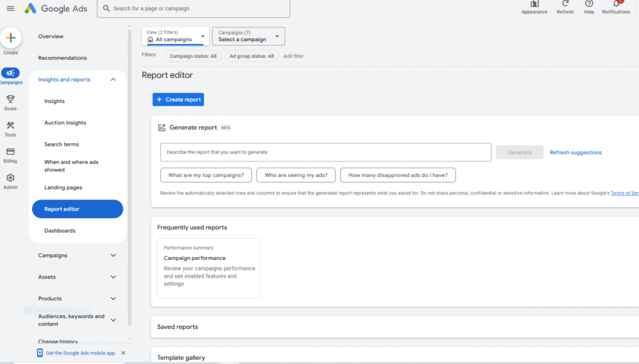Click the Generate report chart icon
Viewport: 639px width, 364px height.
[162, 127]
